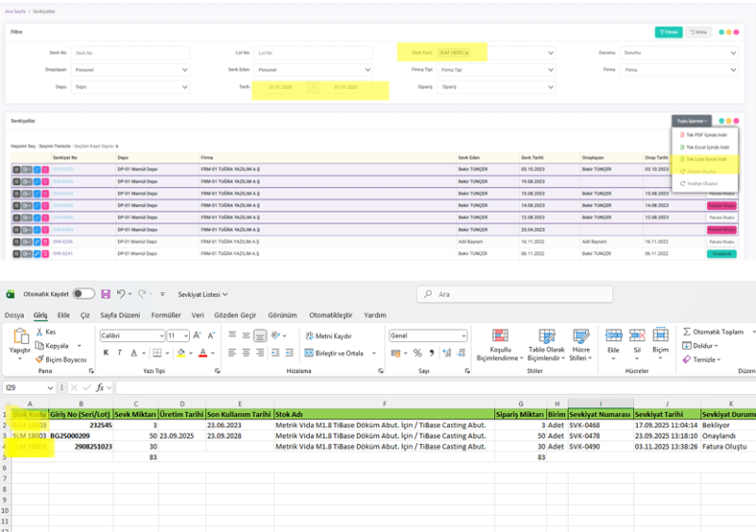
Task: Click the Bold (K) formatting icon
Action: click(107, 352)
